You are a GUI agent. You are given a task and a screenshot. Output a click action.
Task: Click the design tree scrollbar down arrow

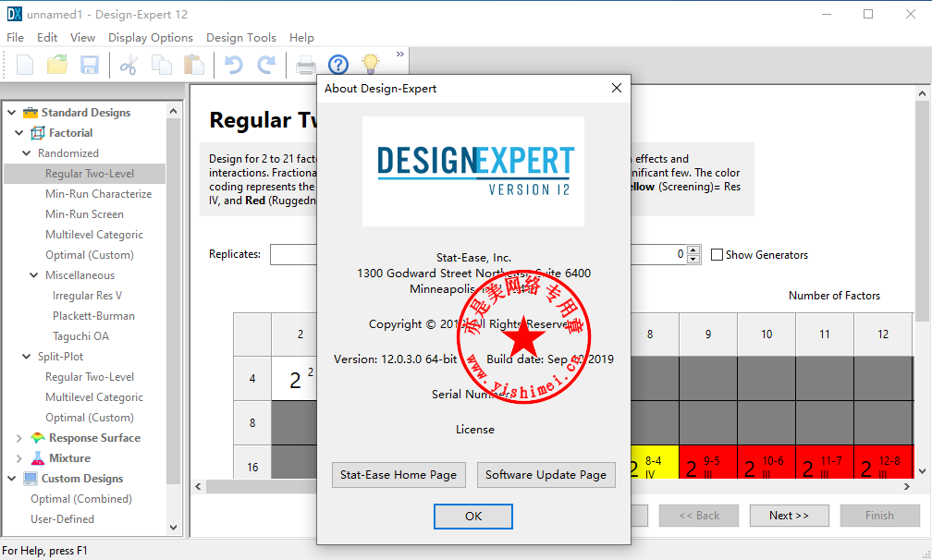(173, 527)
